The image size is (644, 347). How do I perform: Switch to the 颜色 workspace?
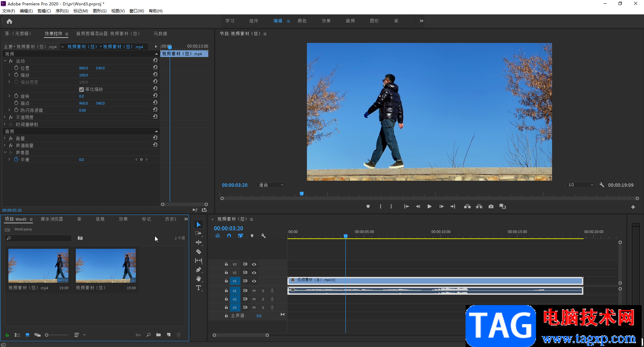(302, 21)
